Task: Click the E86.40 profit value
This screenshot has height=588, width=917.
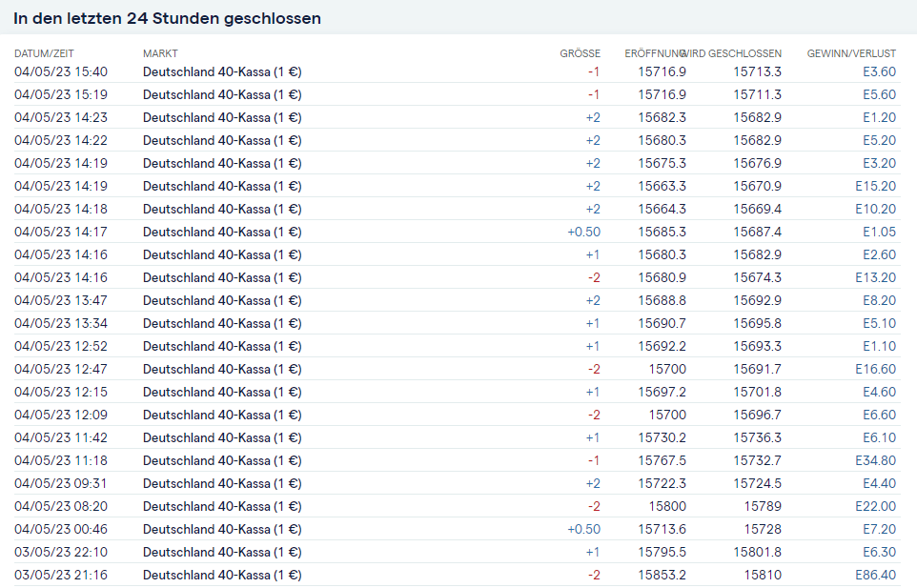Action: 875,575
